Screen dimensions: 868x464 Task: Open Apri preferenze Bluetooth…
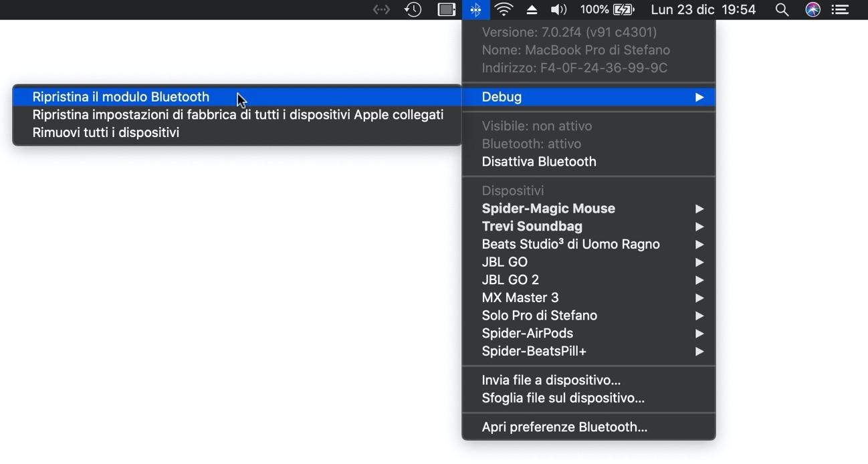(588, 427)
